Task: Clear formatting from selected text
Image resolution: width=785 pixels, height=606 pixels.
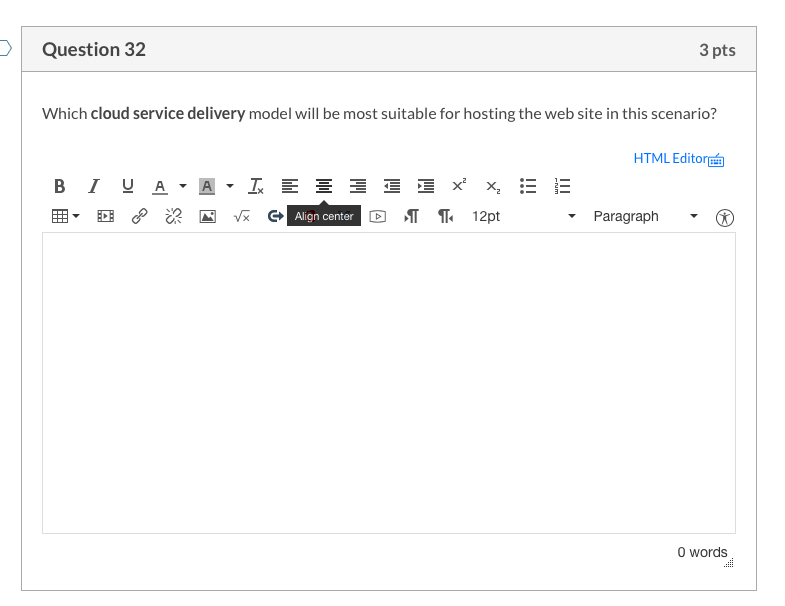Action: [x=256, y=186]
